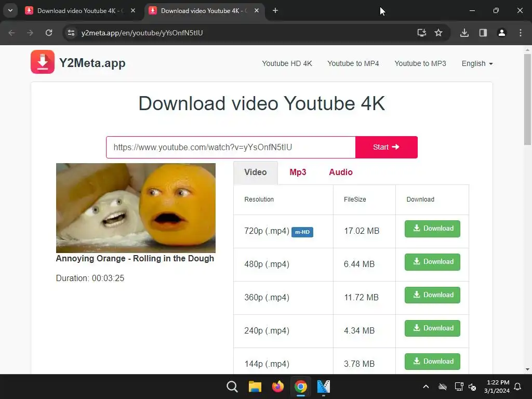Screen dimensions: 532x399
Task: Close the active Download video Youtube 4K tab
Action: click(257, 10)
